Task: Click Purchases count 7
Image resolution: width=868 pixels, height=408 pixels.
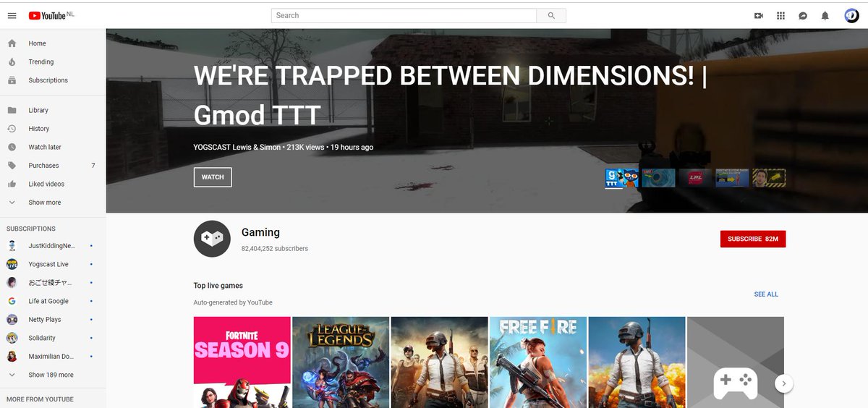Action: (x=93, y=166)
